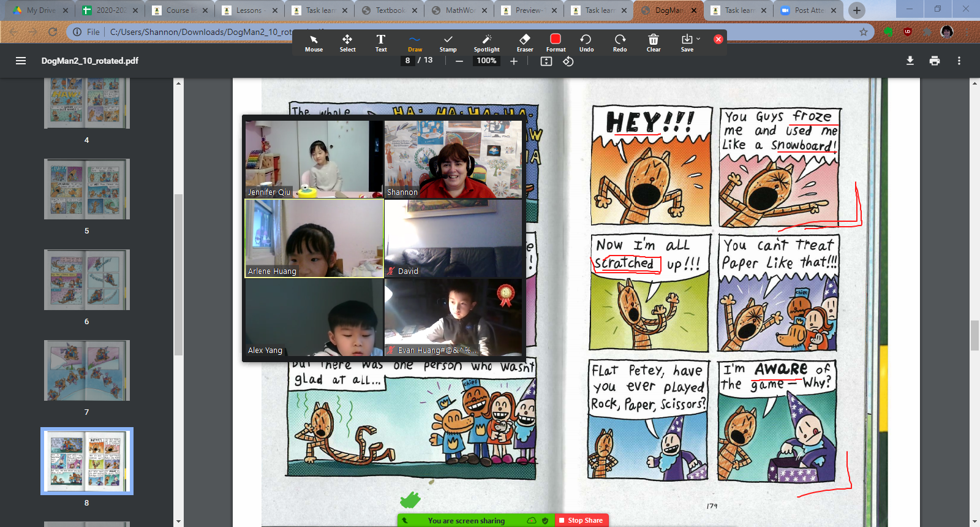Open the Textbook browser tab

coord(390,10)
